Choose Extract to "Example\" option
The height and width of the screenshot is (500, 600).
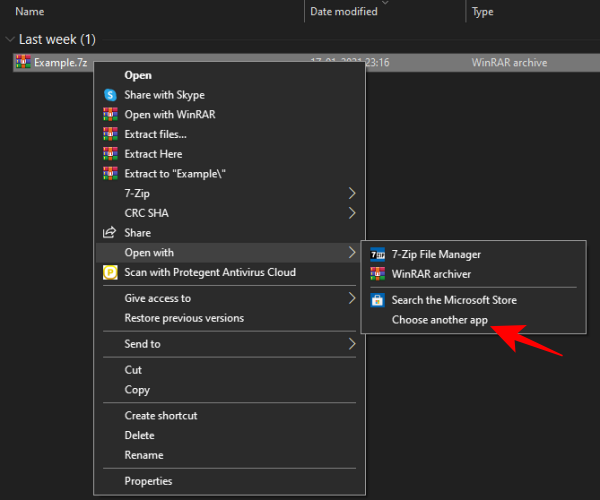175,174
